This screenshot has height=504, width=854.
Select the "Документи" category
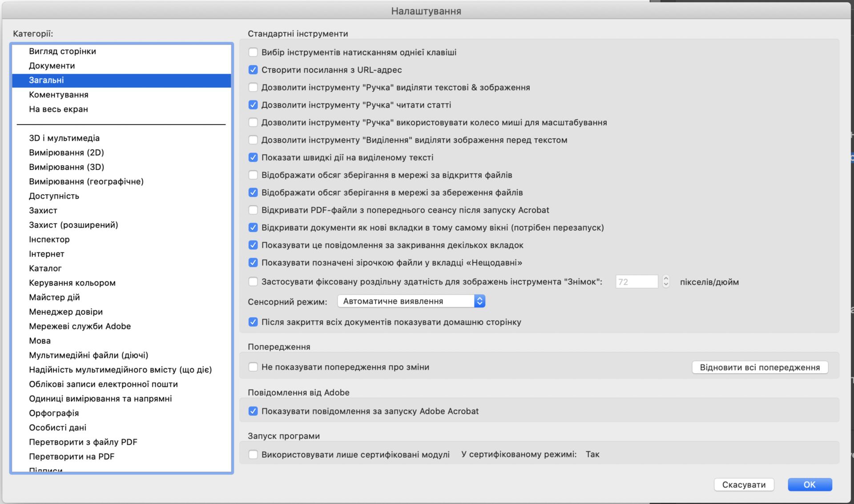point(52,65)
